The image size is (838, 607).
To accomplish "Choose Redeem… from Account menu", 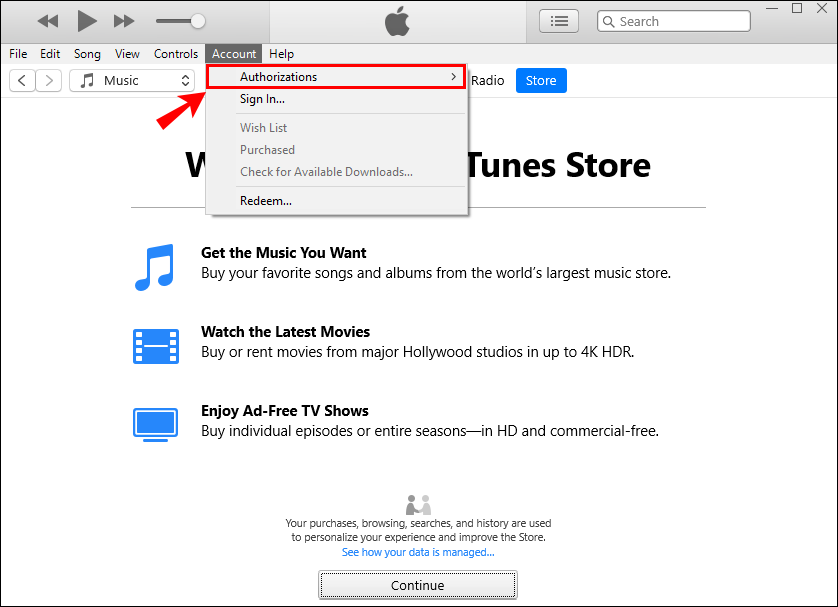I will pos(336,201).
